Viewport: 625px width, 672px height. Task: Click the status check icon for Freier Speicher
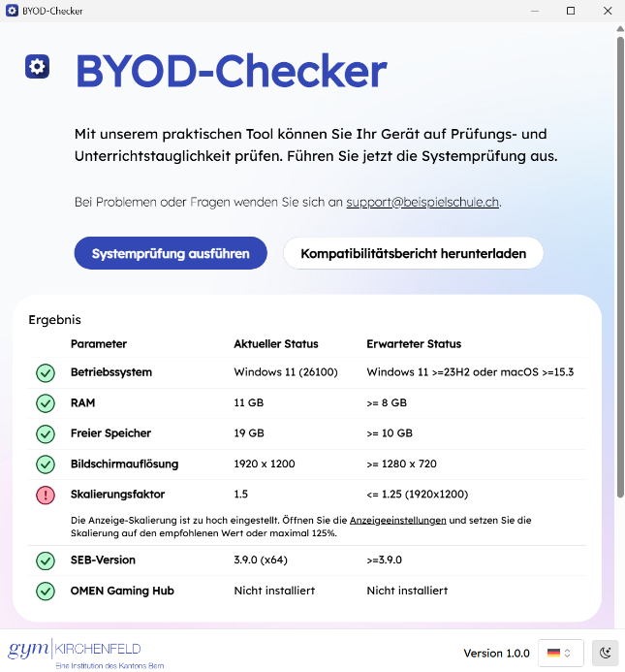[45, 433]
